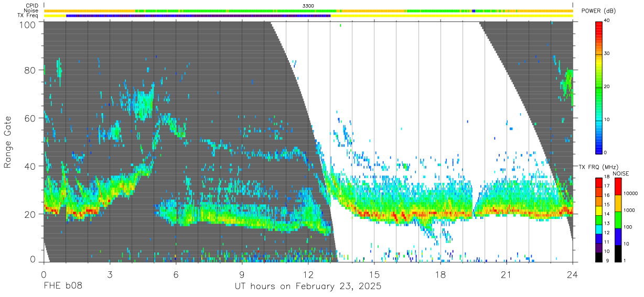Screen dimensions: 644x297
Task: Click the 24 tick label on time axis
Action: 573,274
